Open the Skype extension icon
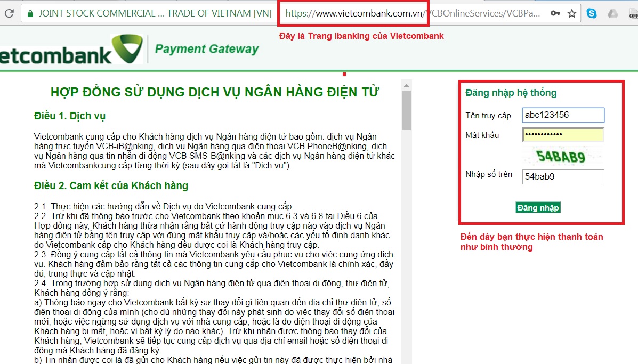This screenshot has height=364, width=638. click(x=592, y=13)
